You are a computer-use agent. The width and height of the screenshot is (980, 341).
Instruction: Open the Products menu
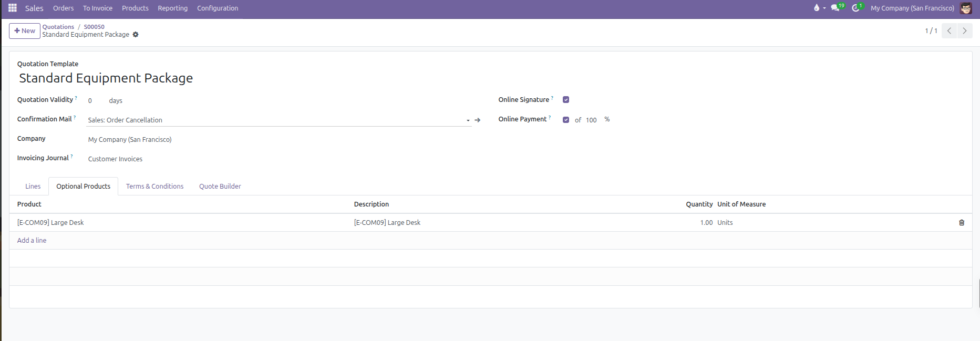coord(135,8)
